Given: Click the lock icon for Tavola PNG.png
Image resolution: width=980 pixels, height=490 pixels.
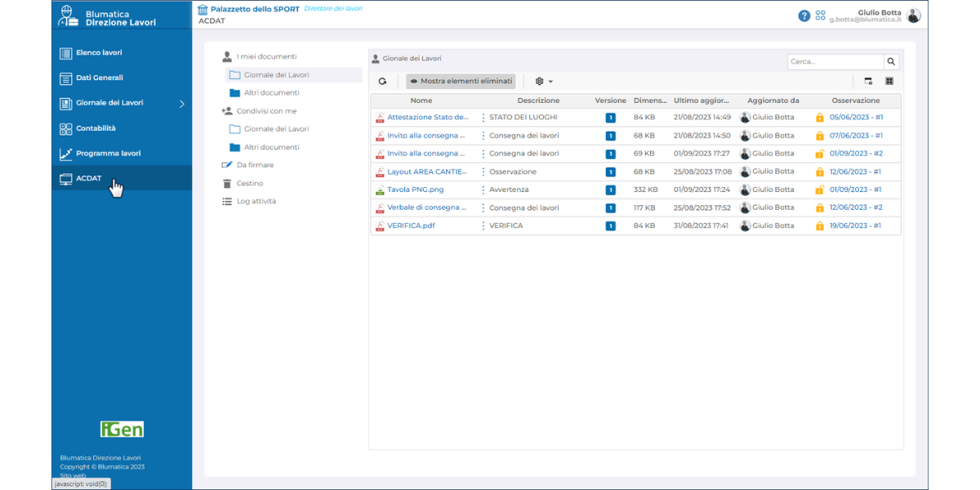Looking at the screenshot, I should pos(819,189).
